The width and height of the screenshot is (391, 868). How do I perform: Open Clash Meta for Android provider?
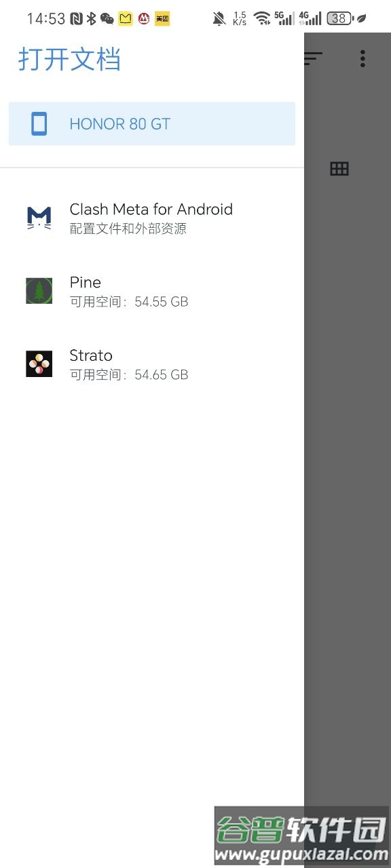pyautogui.click(x=151, y=217)
